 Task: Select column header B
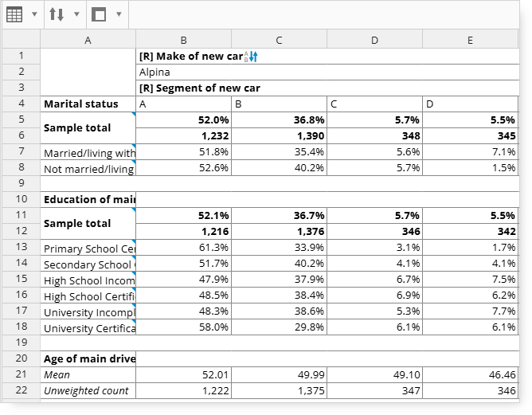coord(183,41)
